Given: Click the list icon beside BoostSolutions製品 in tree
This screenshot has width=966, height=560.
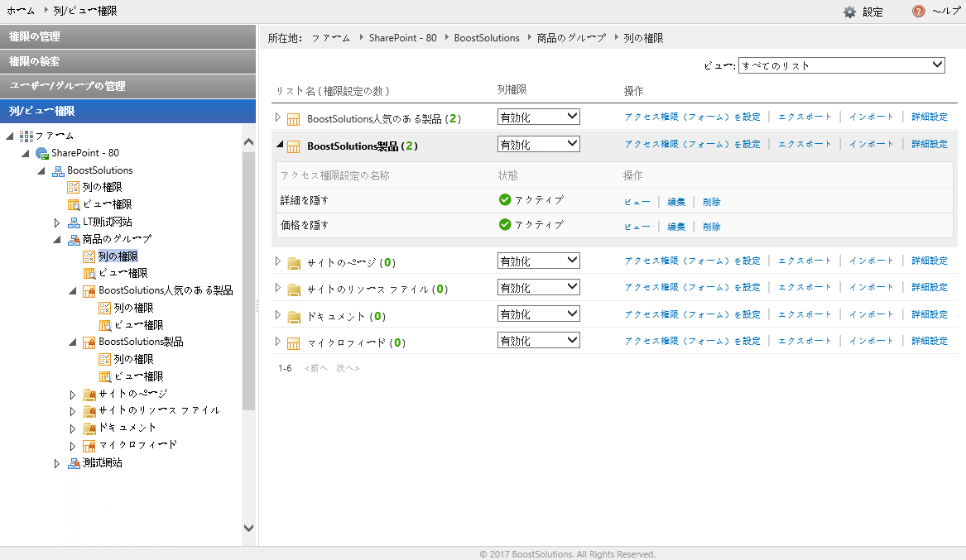Looking at the screenshot, I should [x=89, y=342].
